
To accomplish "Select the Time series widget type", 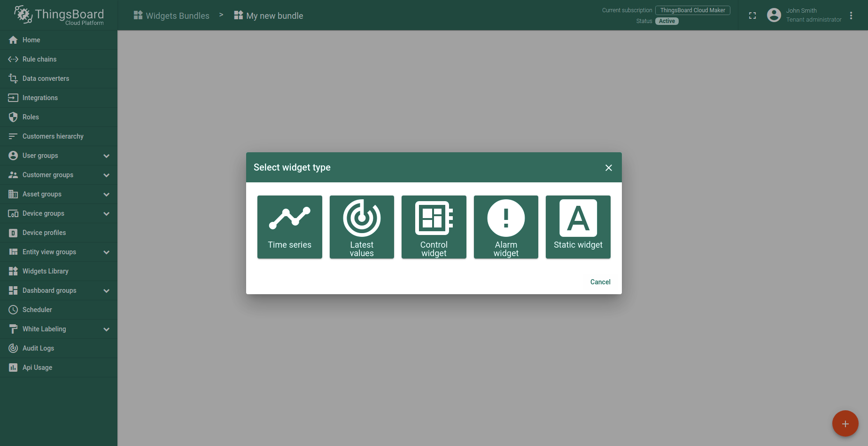I will point(289,227).
